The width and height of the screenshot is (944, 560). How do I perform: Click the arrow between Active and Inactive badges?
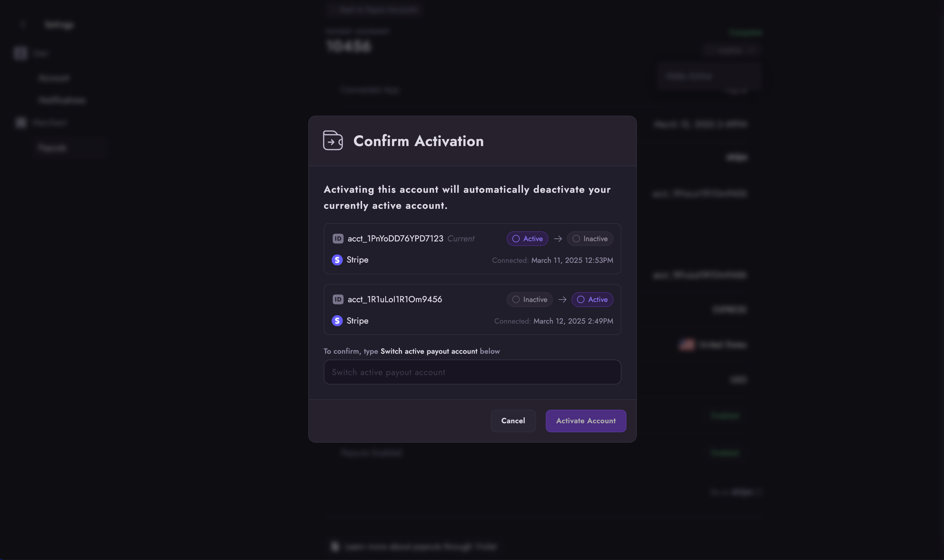point(558,239)
